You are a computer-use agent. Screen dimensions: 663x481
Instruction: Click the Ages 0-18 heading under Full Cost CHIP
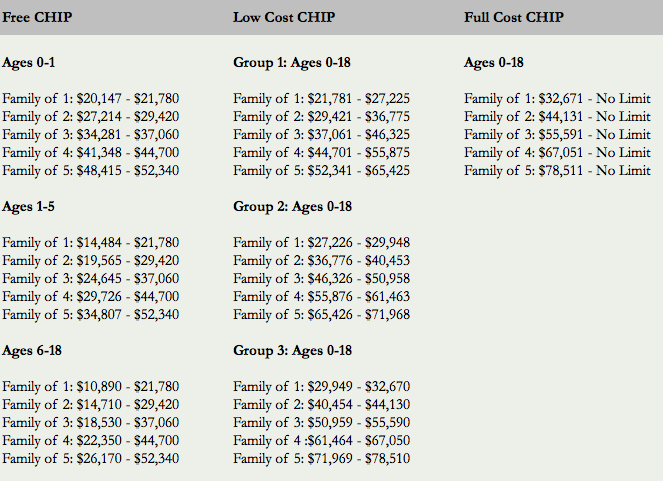[x=493, y=62]
